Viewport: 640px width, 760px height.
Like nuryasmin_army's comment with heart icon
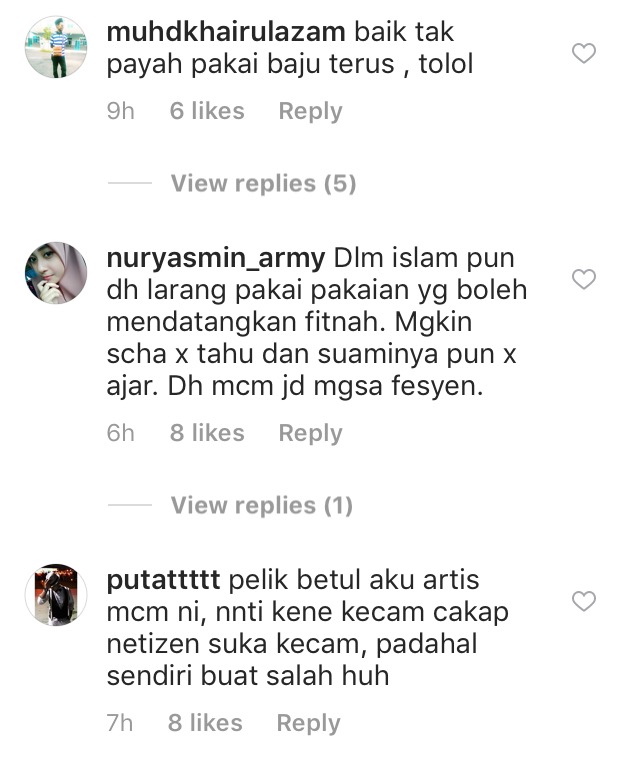tap(584, 279)
